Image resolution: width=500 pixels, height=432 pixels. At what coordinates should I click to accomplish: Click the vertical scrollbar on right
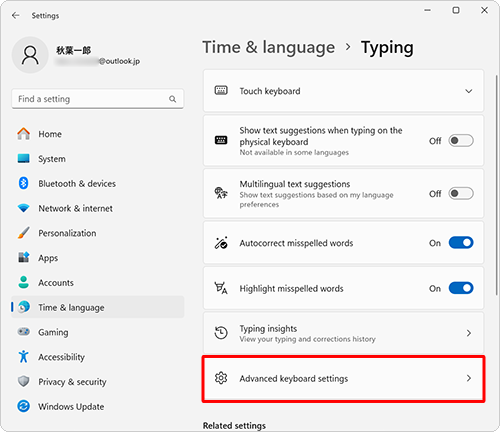click(x=497, y=185)
